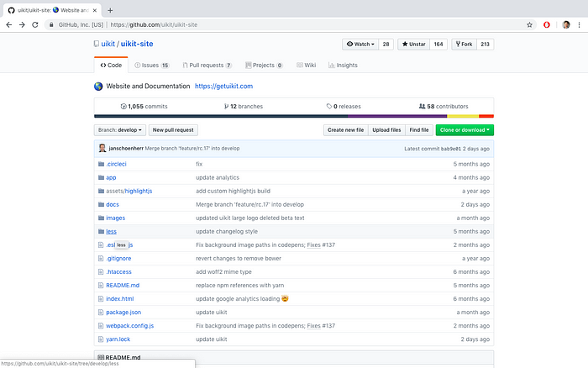The width and height of the screenshot is (588, 368).
Task: Open the .htaccess file
Action: pos(119,272)
